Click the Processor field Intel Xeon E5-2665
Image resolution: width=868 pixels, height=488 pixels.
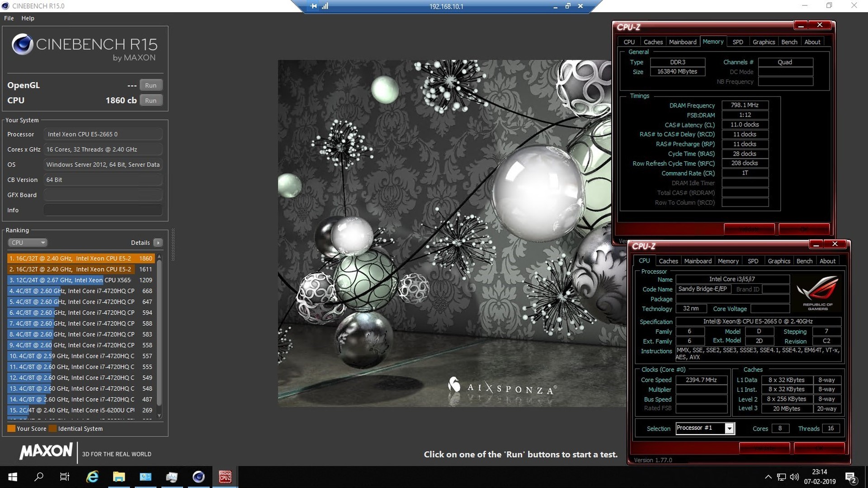click(103, 134)
